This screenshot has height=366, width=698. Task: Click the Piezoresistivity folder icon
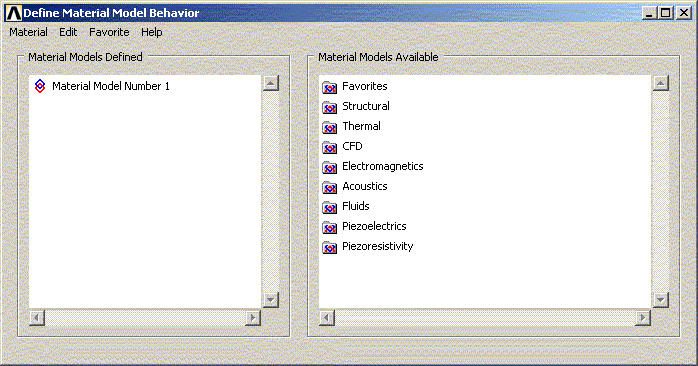[x=329, y=248]
